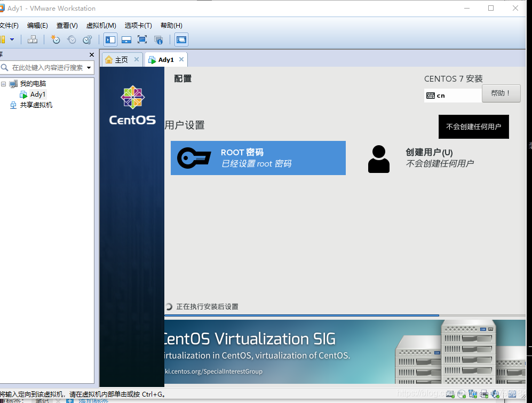
Task: Click the Send Ctrl+Alt+Del toolbar icon
Action: pos(33,39)
